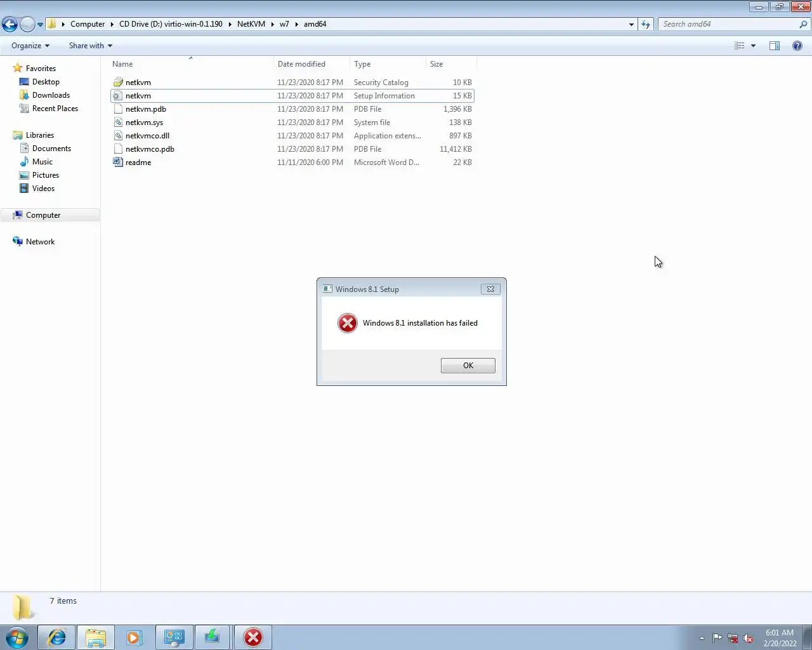Click OK in the Windows 8.1 Setup dialog
The height and width of the screenshot is (650, 812).
click(x=468, y=366)
